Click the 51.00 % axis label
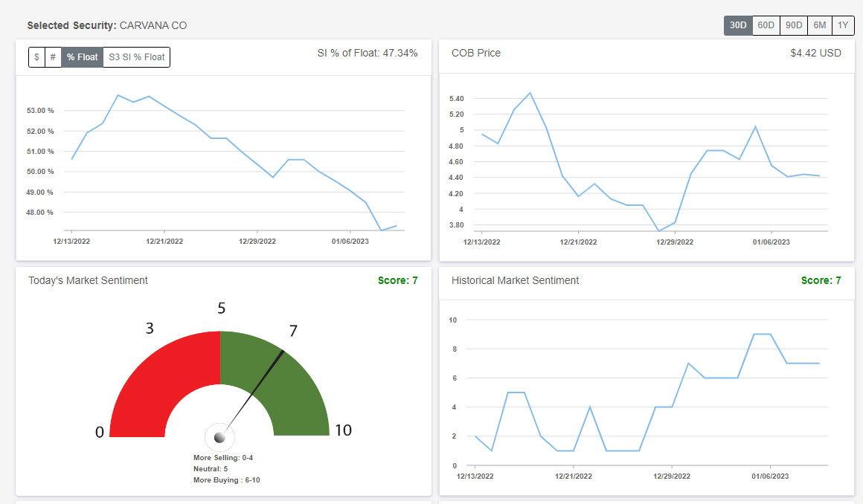This screenshot has width=863, height=504. (40, 152)
